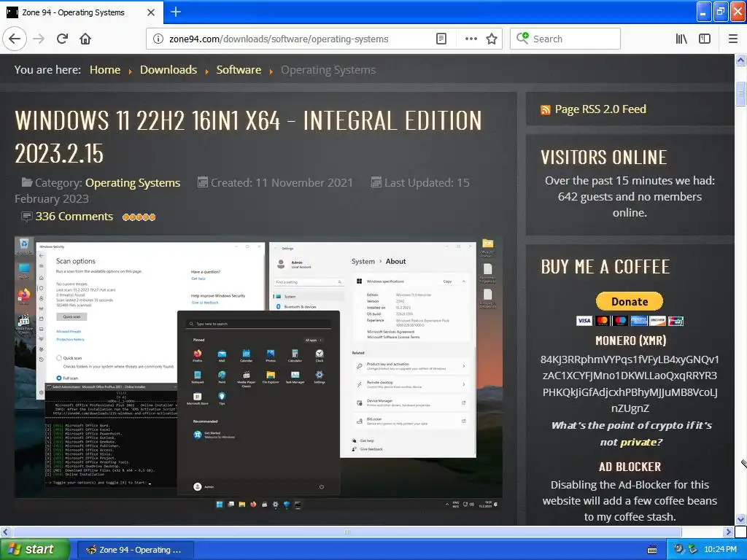
Task: Open the Home breadcrumb link
Action: pos(105,70)
